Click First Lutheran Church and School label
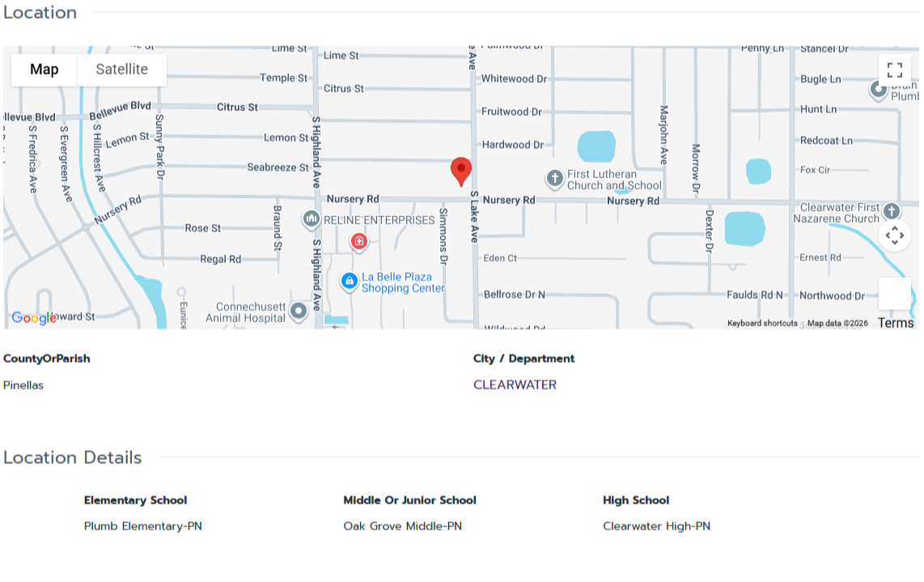 [x=614, y=180]
